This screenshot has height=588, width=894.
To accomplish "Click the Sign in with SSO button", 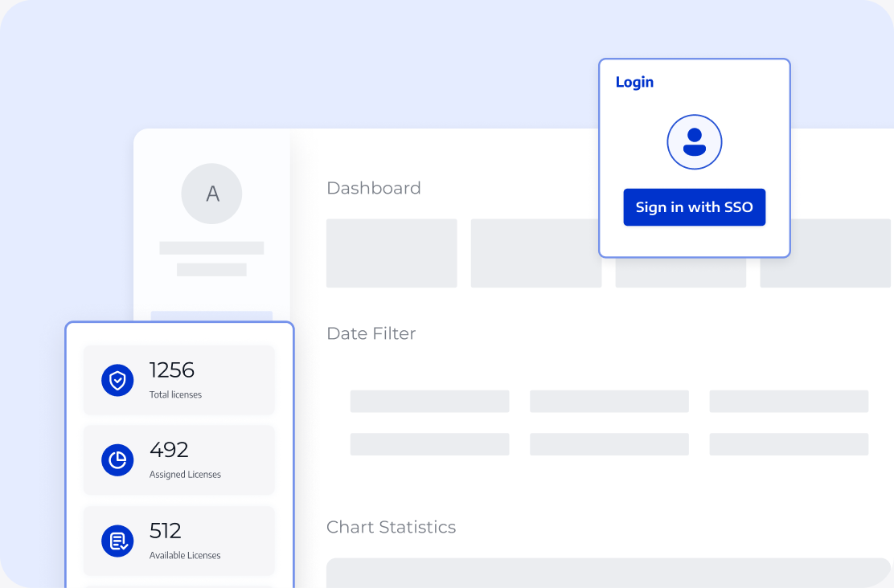I will pos(694,206).
